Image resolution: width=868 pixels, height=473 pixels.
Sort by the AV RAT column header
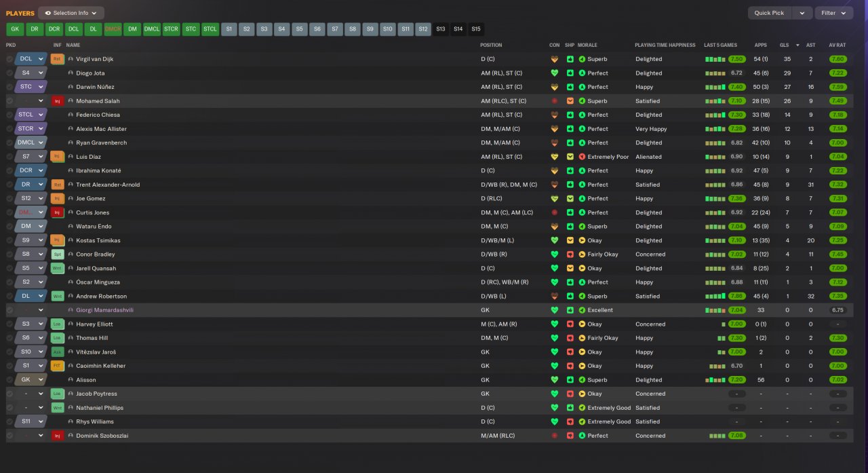point(837,45)
